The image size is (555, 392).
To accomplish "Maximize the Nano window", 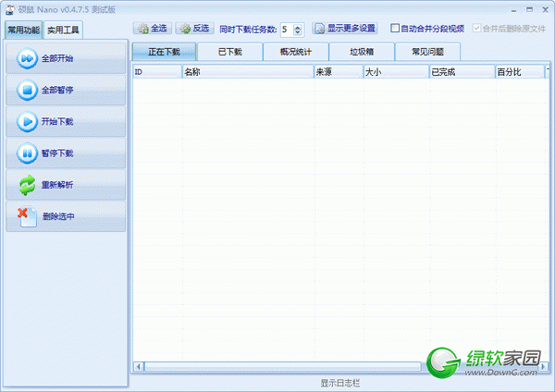I will click(529, 9).
